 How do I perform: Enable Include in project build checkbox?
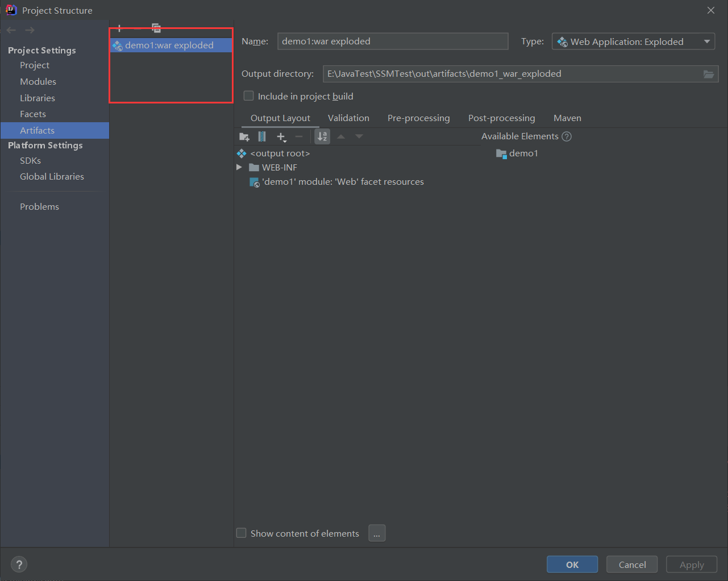[x=248, y=96]
